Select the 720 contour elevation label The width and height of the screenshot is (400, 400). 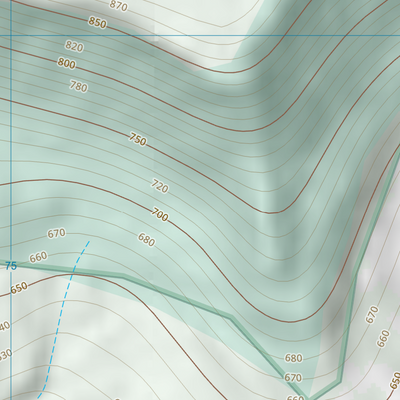[160, 186]
